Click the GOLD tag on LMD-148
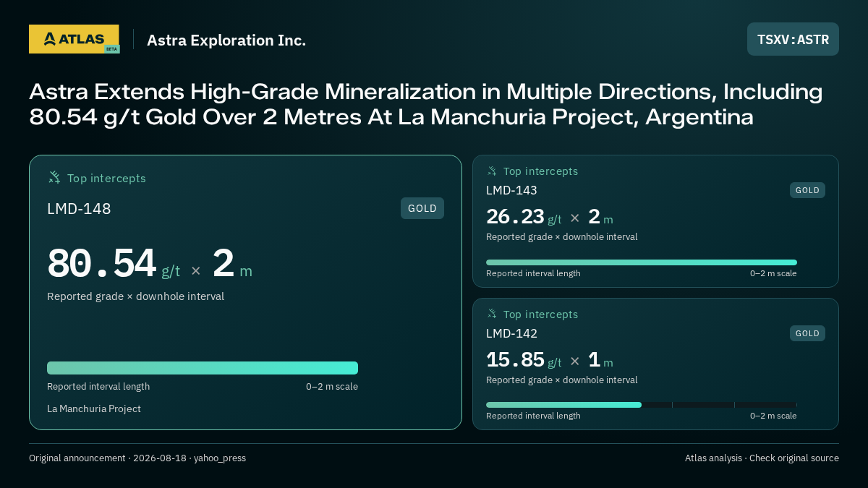The image size is (868, 488). pos(422,208)
